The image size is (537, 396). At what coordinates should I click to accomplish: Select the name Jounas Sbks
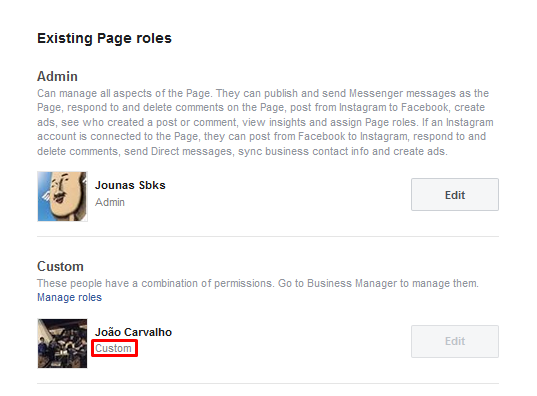[130, 185]
